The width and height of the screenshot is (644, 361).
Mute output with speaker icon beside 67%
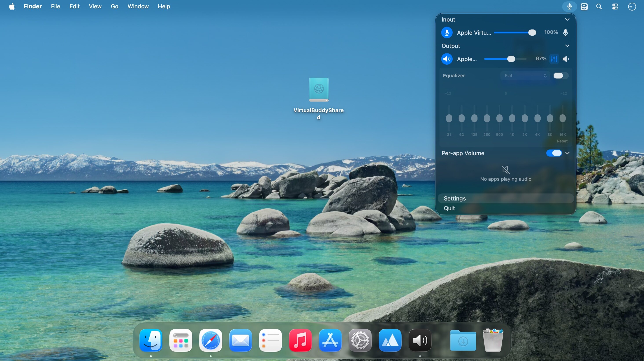pyautogui.click(x=565, y=59)
